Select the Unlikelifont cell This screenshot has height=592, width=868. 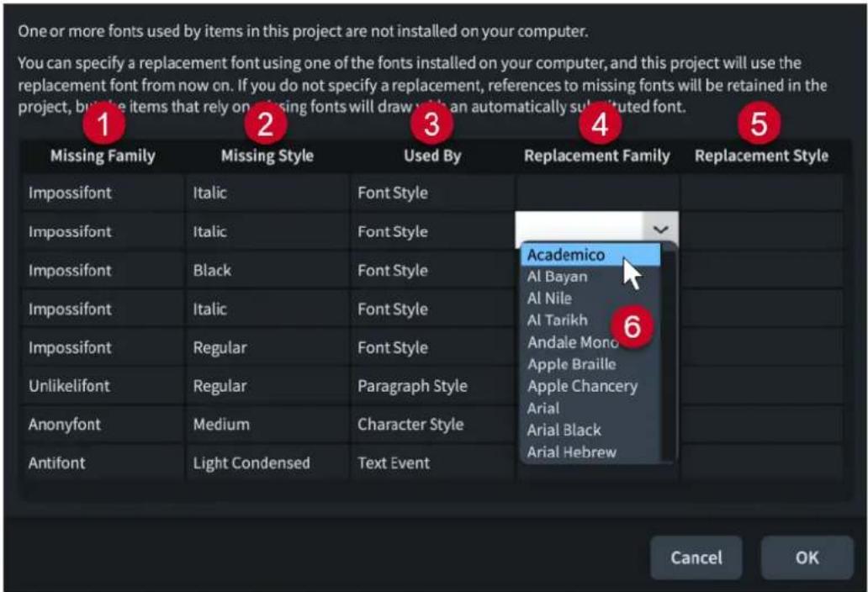103,386
